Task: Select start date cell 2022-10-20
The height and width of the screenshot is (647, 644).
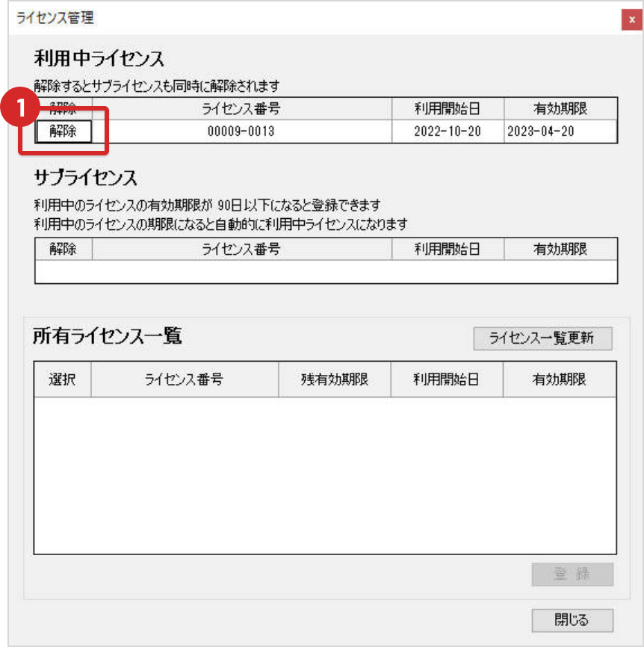Action: pos(448,131)
